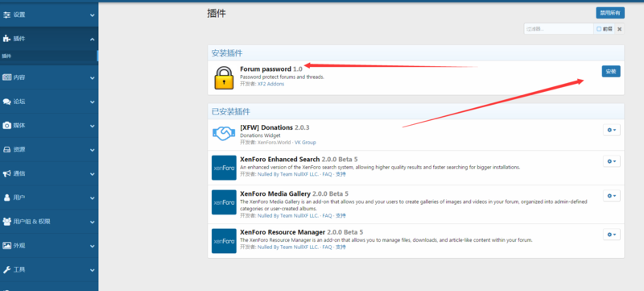644x291 pixels.
Task: Open the XenForo.World developer link
Action: (x=275, y=142)
